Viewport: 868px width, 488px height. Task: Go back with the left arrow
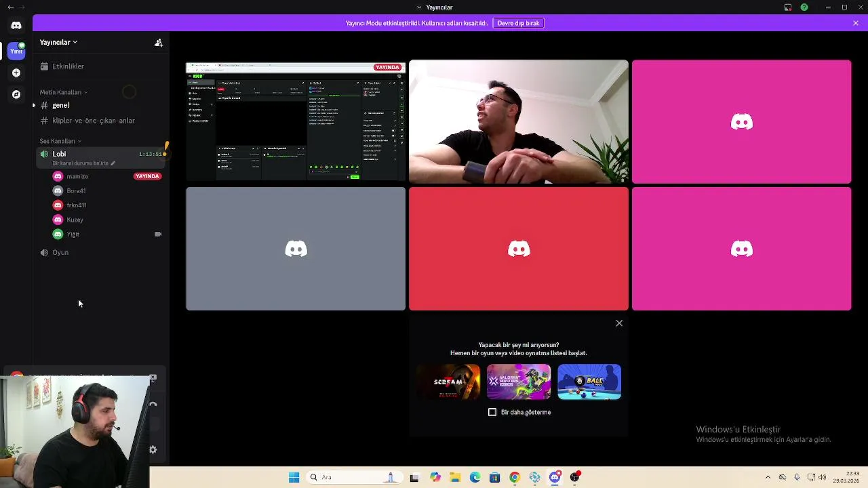[x=10, y=7]
